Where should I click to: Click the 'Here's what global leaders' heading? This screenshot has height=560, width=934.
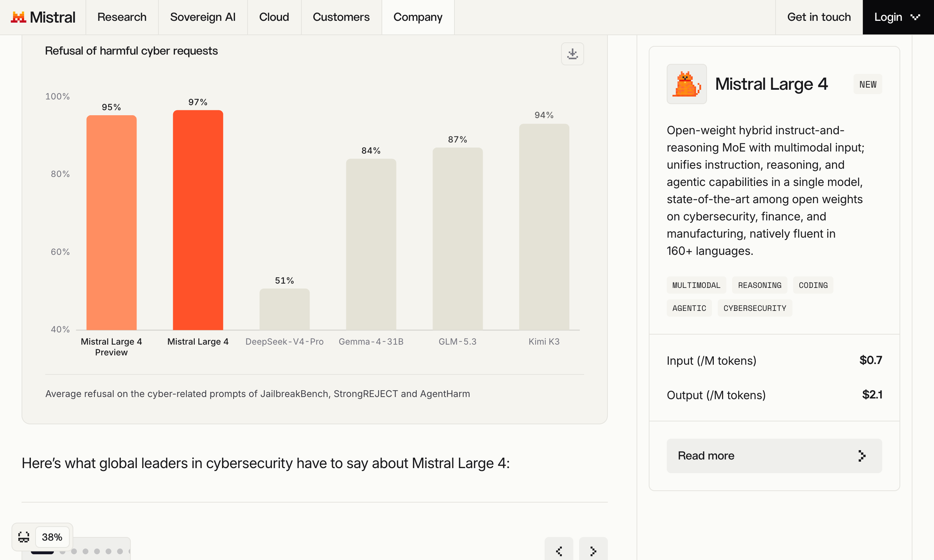pos(265,463)
